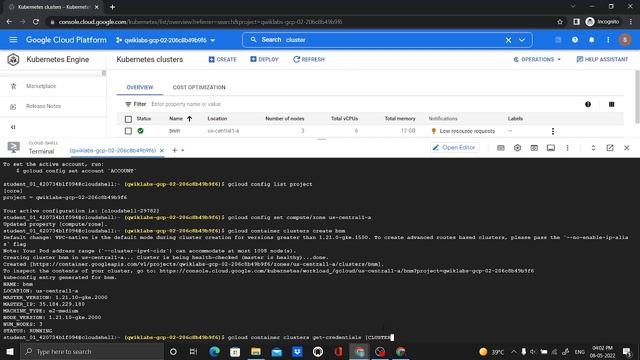The image size is (640, 360).
Task: Click the terminal keyboard icon
Action: [x=501, y=148]
